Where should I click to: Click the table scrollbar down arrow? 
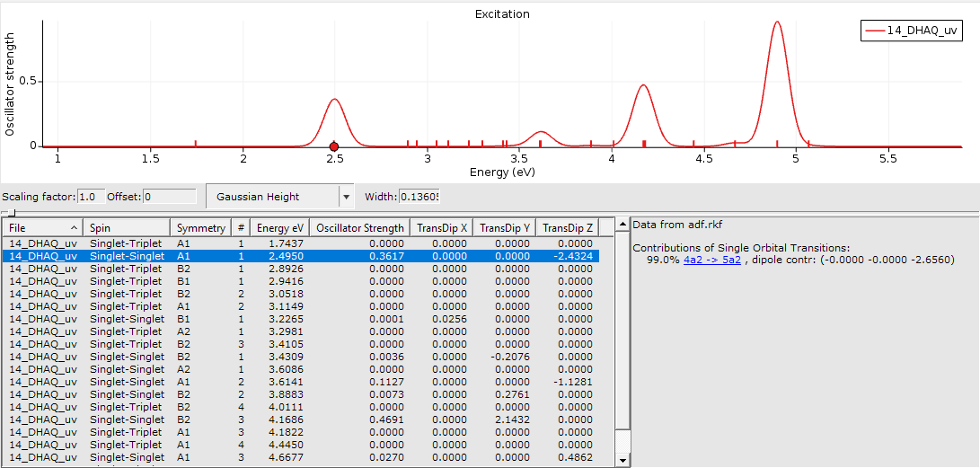(x=622, y=461)
